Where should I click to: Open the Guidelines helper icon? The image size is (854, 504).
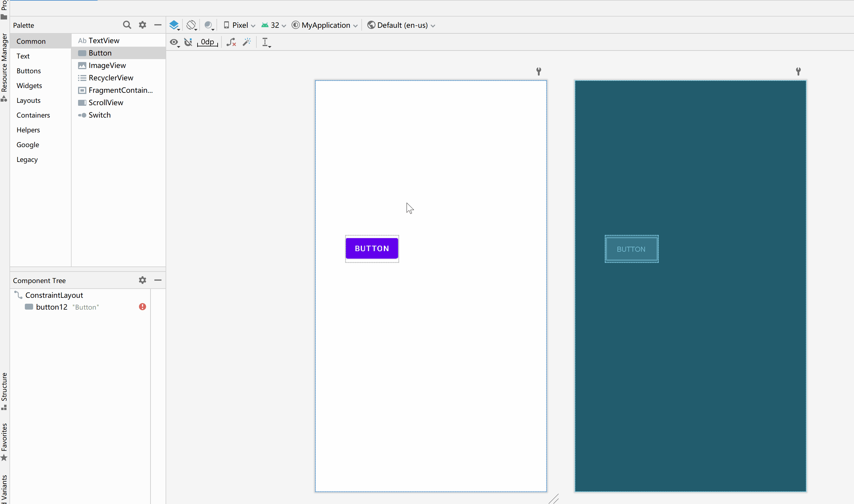click(x=266, y=42)
